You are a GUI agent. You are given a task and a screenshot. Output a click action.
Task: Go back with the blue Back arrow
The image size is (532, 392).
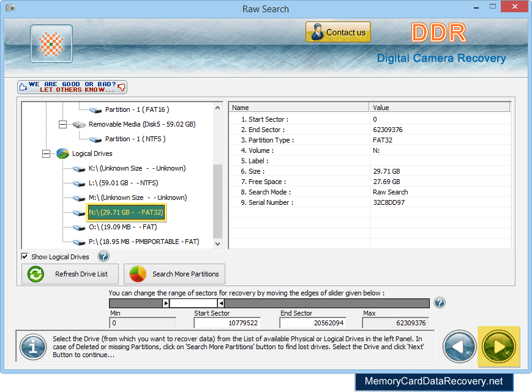[x=460, y=347]
